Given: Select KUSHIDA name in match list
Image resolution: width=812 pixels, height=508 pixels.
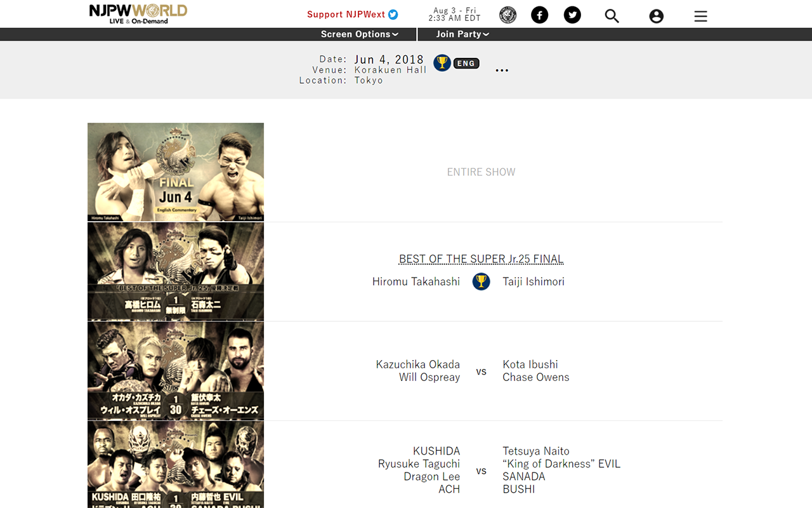Looking at the screenshot, I should (x=436, y=451).
